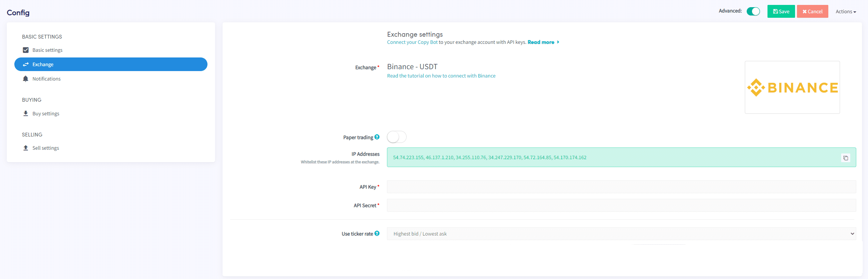The image size is (868, 279).
Task: Focus the API Key input field
Action: pos(621,187)
